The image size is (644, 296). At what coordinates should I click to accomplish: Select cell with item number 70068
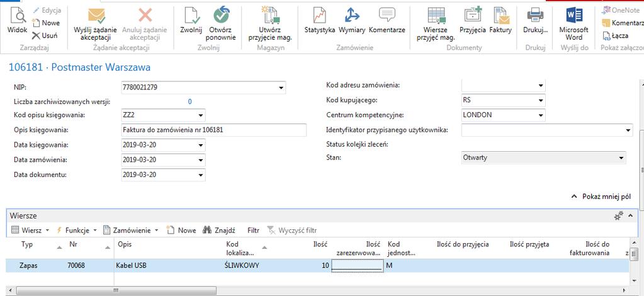pyautogui.click(x=76, y=266)
